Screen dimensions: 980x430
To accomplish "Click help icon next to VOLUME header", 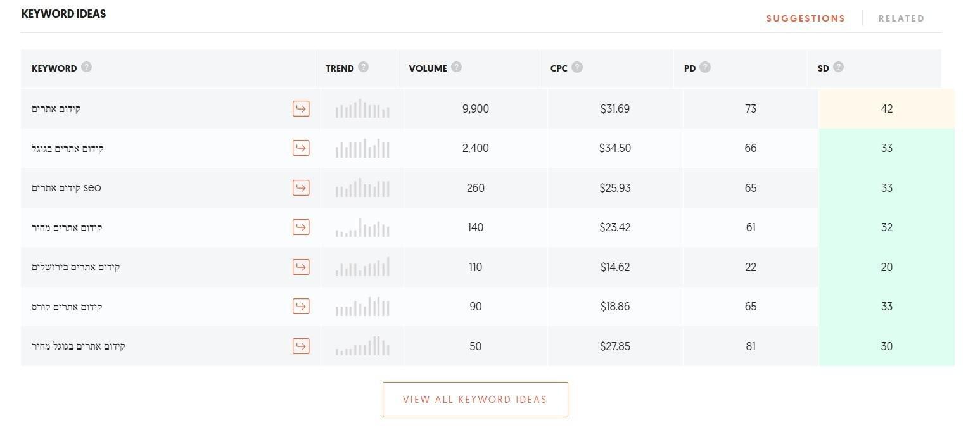I will point(456,67).
